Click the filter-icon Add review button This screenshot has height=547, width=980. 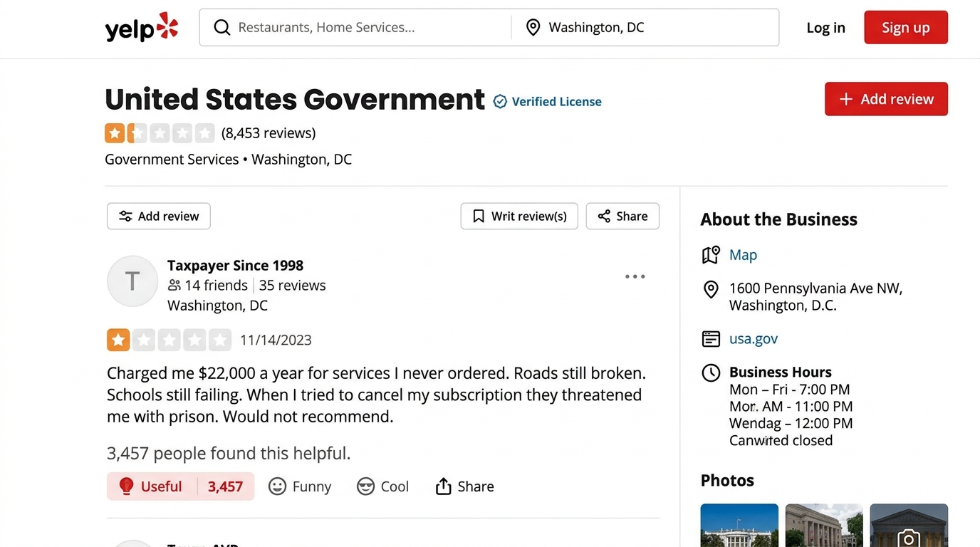(x=159, y=217)
